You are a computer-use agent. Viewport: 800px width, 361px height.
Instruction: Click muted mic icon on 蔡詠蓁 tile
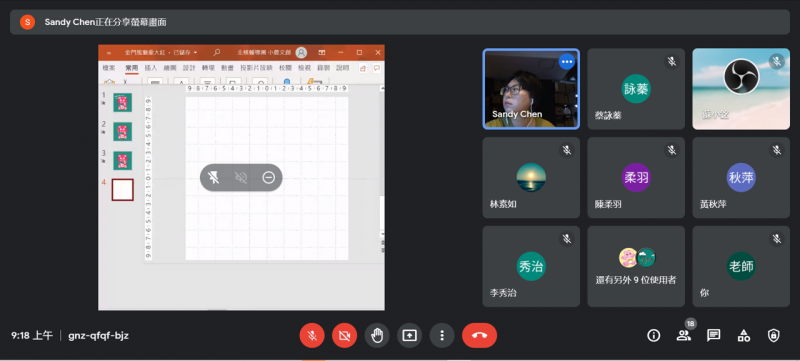tap(672, 62)
